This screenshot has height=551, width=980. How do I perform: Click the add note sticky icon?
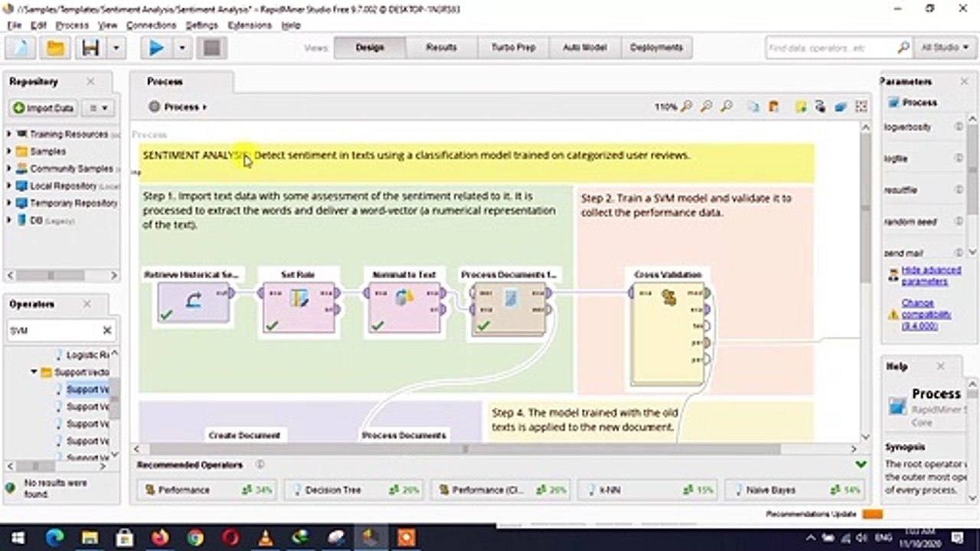click(801, 107)
